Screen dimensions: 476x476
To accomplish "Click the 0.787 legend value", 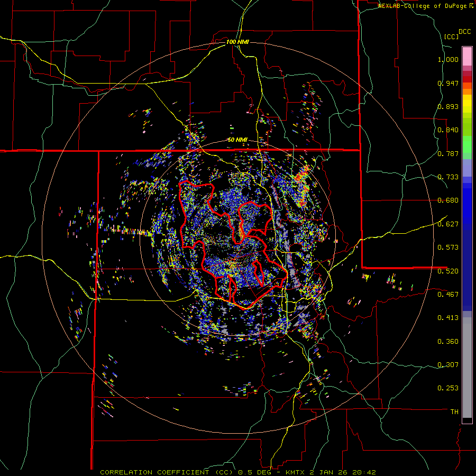I will (x=448, y=153).
